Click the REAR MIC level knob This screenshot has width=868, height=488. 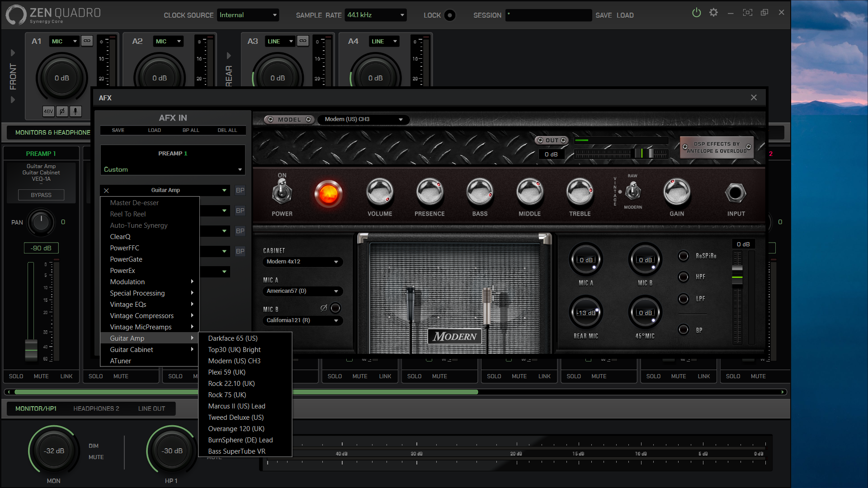(x=586, y=313)
